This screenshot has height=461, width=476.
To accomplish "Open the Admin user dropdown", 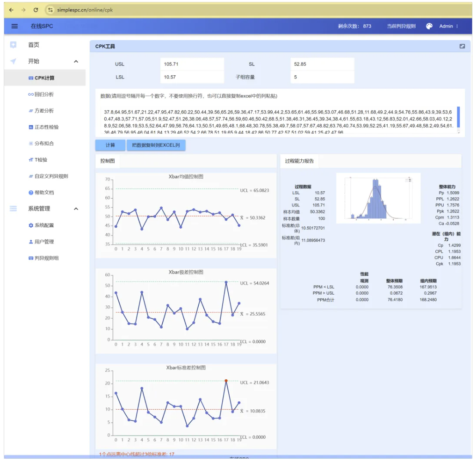I will (448, 26).
